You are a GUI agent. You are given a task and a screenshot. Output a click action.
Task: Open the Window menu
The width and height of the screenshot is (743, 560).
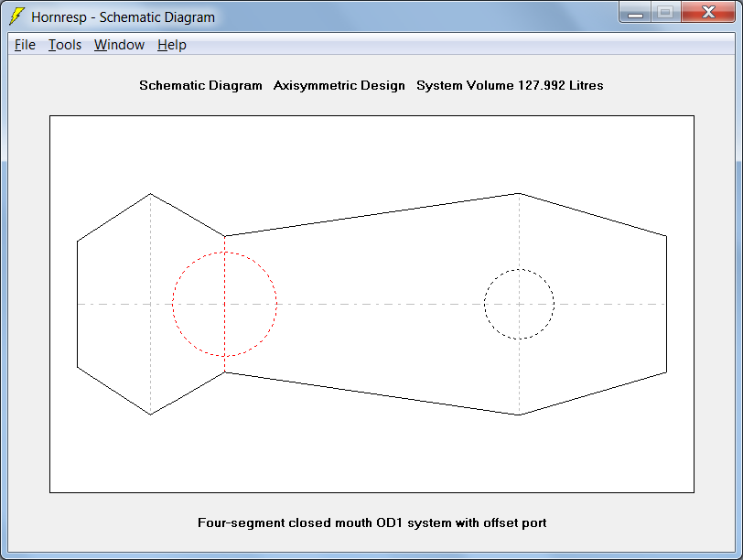click(x=119, y=45)
